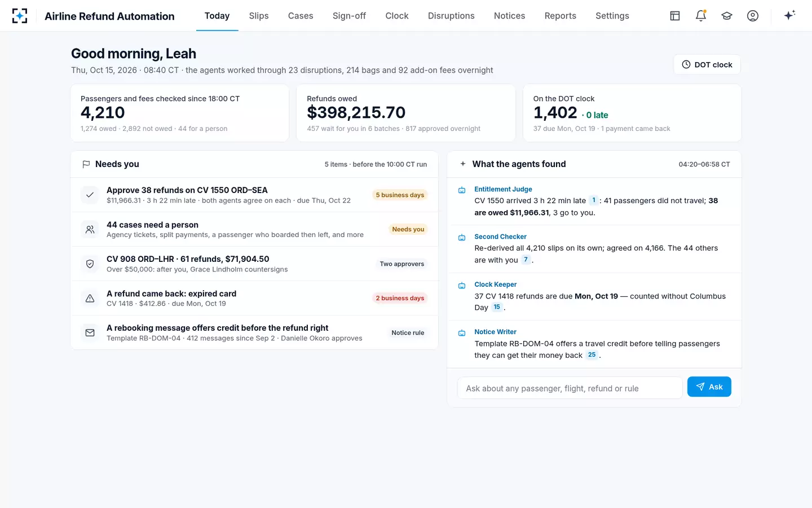Open the Cases tab
Viewport: 812px width, 508px height.
(x=301, y=16)
